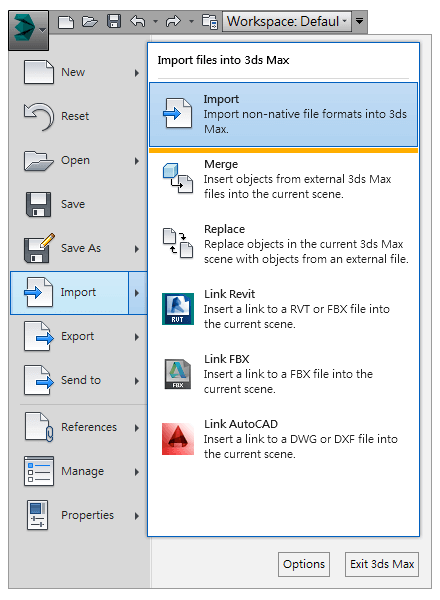
Task: Click the Options button
Action: coord(304,564)
